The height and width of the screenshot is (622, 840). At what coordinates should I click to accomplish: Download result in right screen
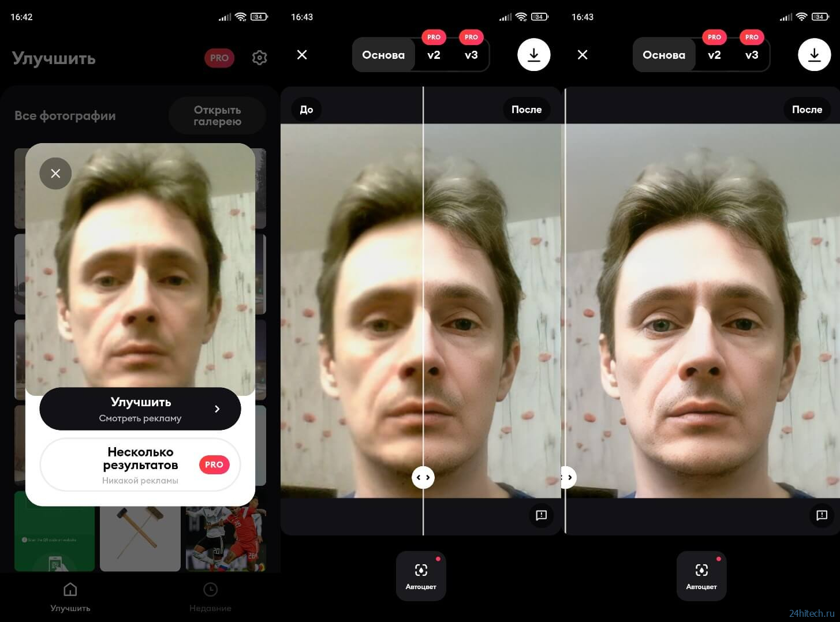tap(815, 55)
